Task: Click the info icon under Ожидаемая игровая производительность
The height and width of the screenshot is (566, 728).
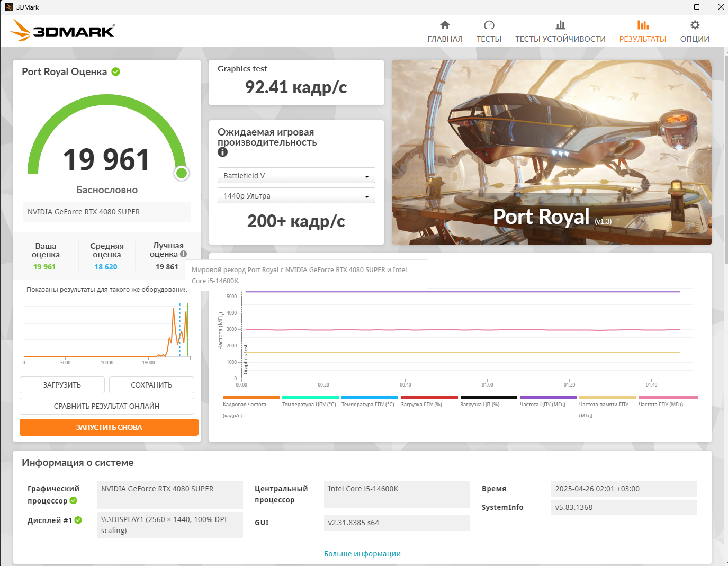Action: (x=222, y=152)
